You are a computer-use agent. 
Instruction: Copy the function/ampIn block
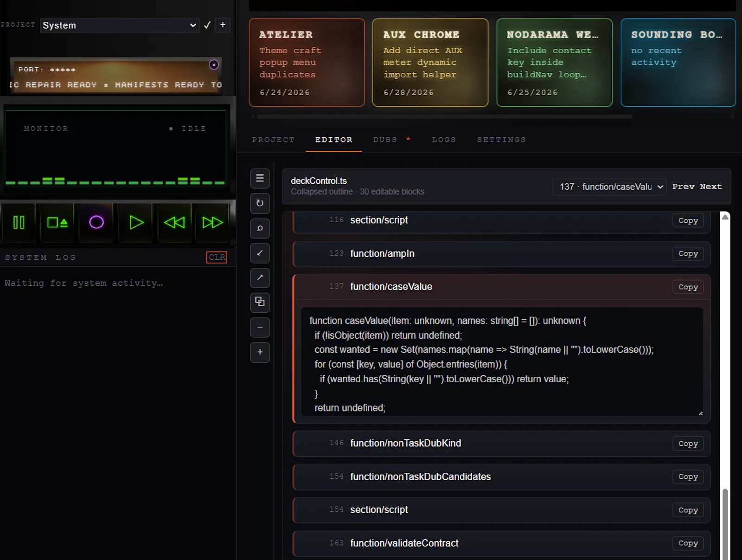pyautogui.click(x=688, y=253)
